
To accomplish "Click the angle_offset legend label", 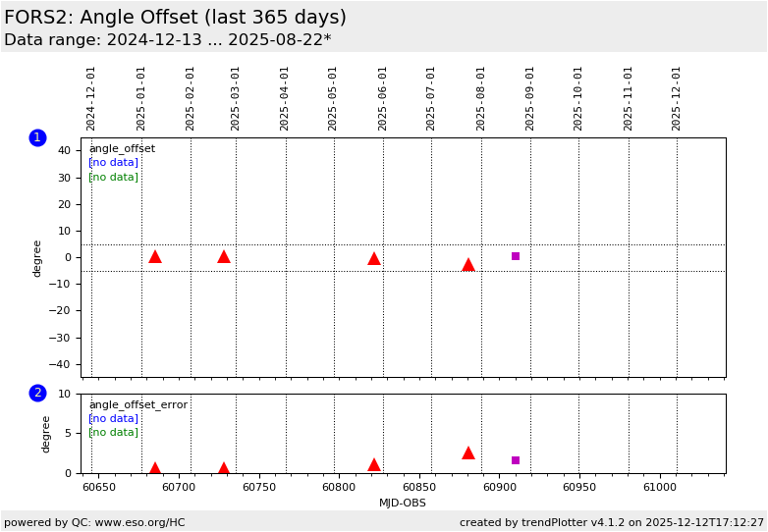I will pyautogui.click(x=122, y=149).
